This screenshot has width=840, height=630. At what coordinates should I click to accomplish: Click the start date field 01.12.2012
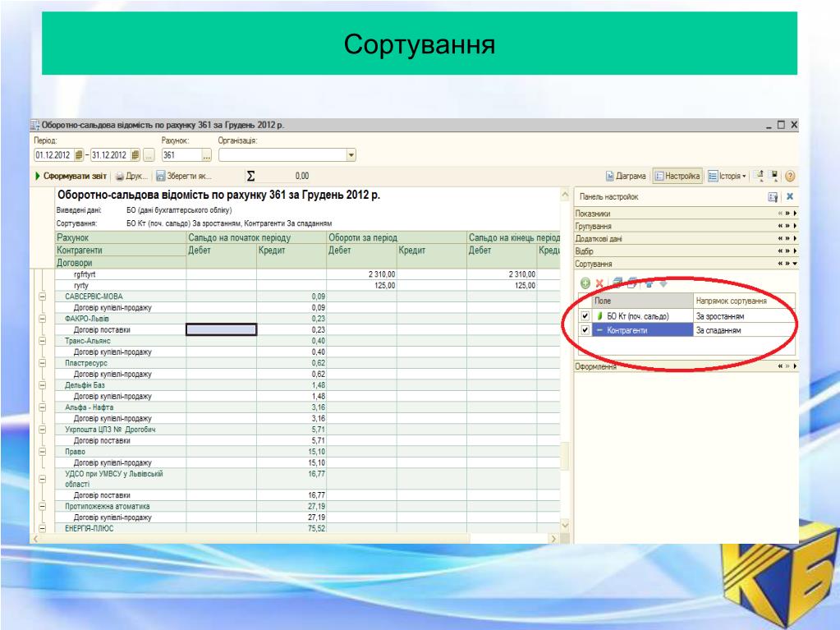point(54,155)
